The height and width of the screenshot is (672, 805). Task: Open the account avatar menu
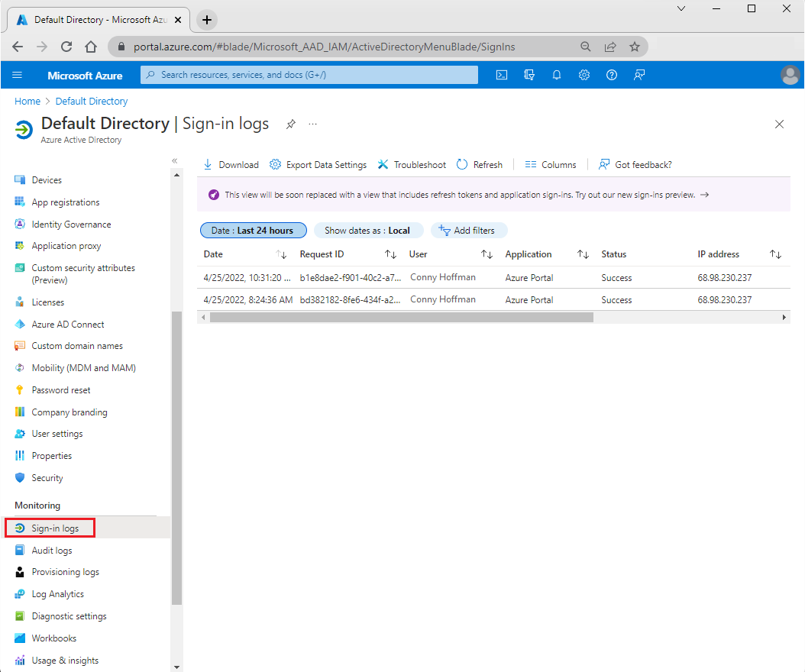click(790, 75)
